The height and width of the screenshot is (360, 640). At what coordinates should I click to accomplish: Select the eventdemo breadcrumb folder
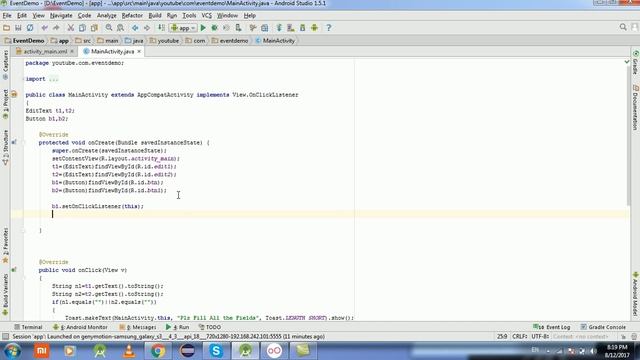230,41
